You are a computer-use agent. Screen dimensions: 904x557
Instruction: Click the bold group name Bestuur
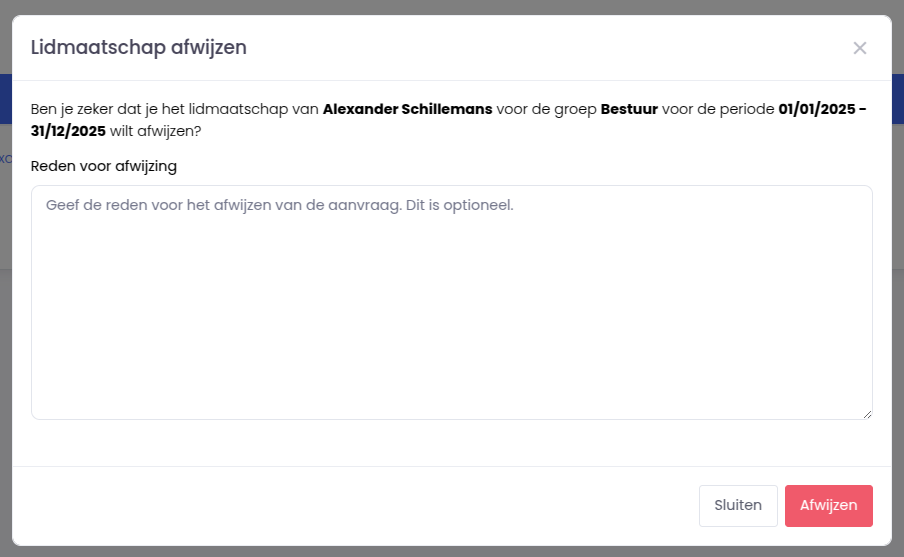click(629, 109)
